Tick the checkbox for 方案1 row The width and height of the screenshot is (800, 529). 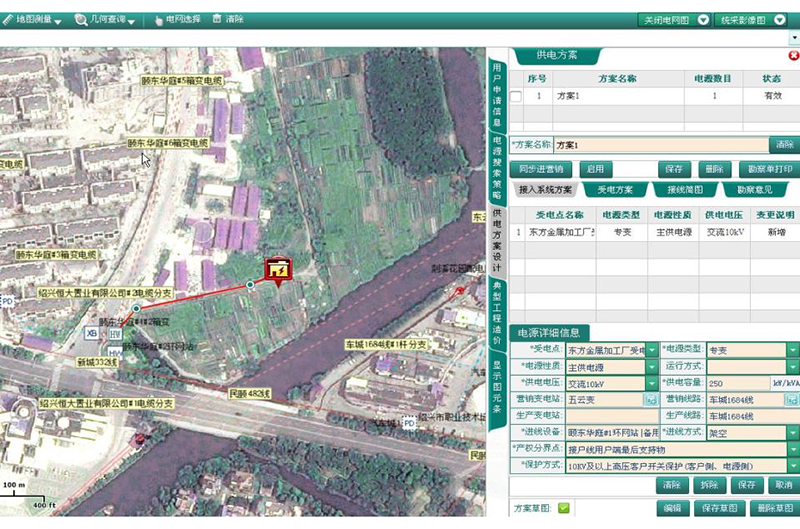pos(516,97)
